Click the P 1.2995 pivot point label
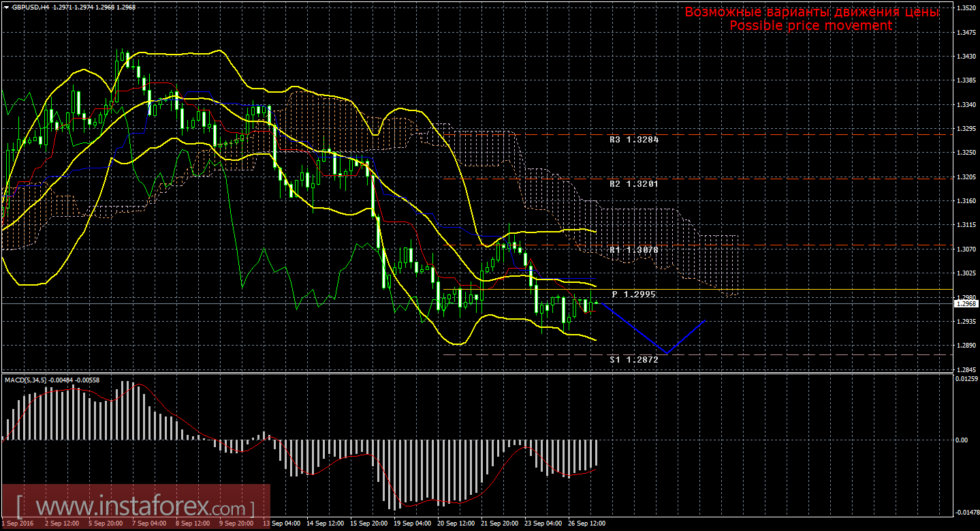Image resolution: width=980 pixels, height=531 pixels. (x=633, y=294)
